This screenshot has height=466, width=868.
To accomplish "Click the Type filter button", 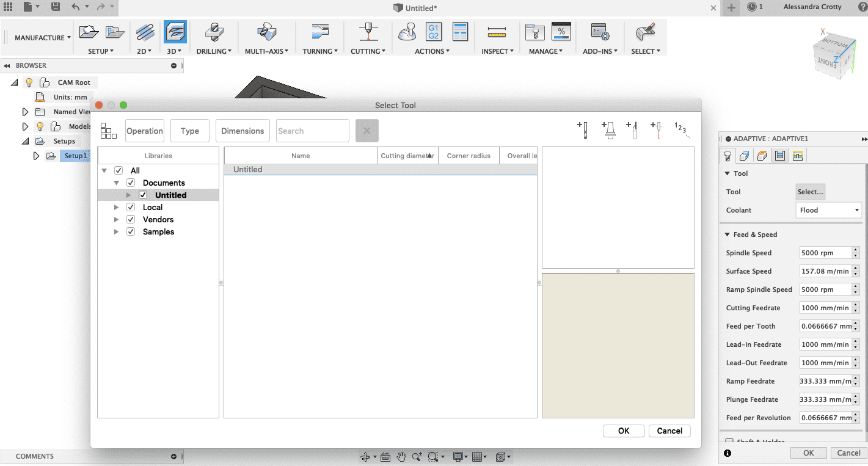I will (x=190, y=131).
